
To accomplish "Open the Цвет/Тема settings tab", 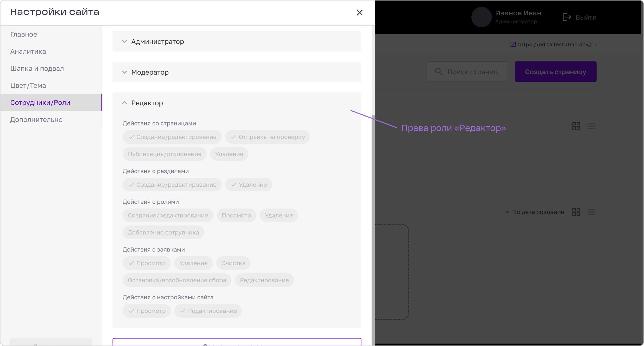I will 51,85.
